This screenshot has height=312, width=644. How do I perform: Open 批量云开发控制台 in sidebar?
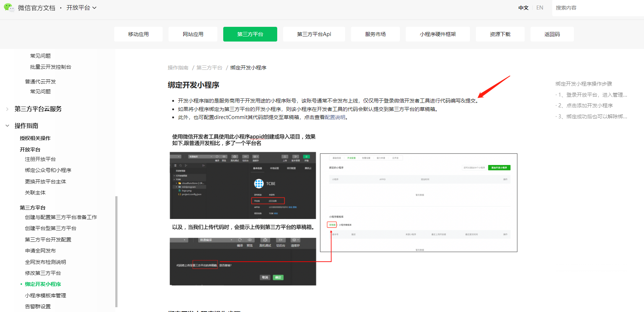coord(51,67)
